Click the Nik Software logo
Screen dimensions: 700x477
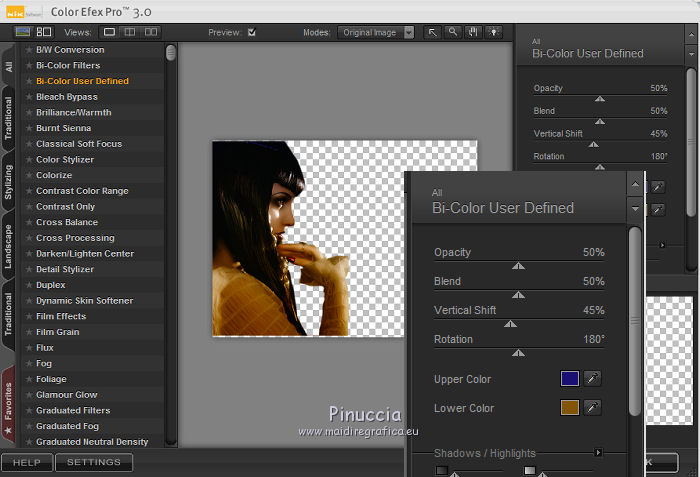pos(24,12)
